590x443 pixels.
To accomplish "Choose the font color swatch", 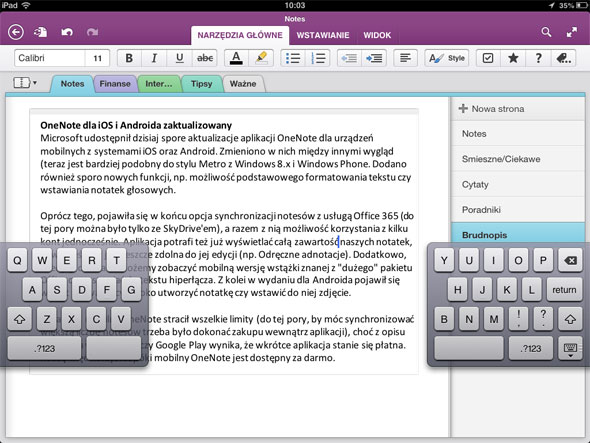I will [x=236, y=58].
